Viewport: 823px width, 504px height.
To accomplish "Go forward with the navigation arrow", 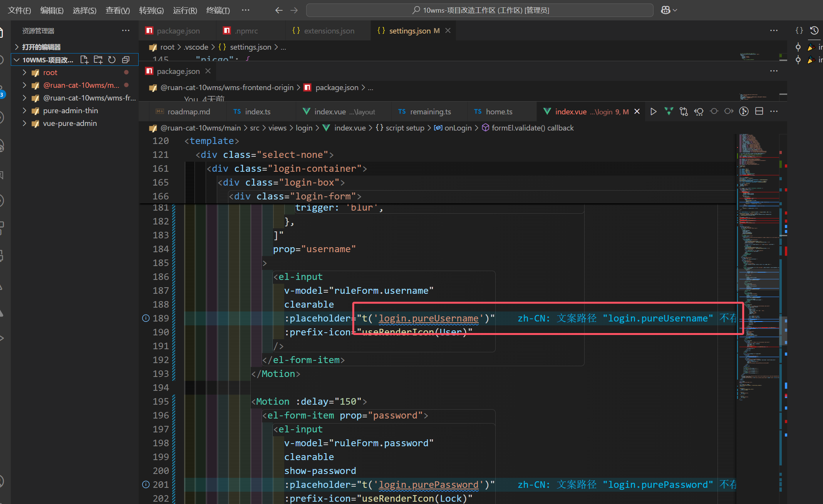I will pyautogui.click(x=294, y=10).
